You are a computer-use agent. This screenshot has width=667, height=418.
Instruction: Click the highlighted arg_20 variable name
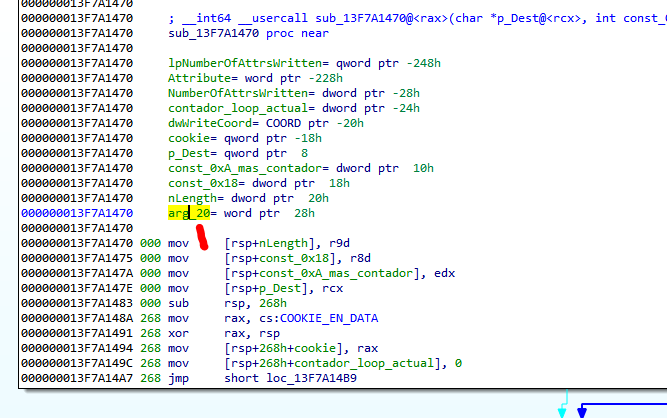point(188,213)
